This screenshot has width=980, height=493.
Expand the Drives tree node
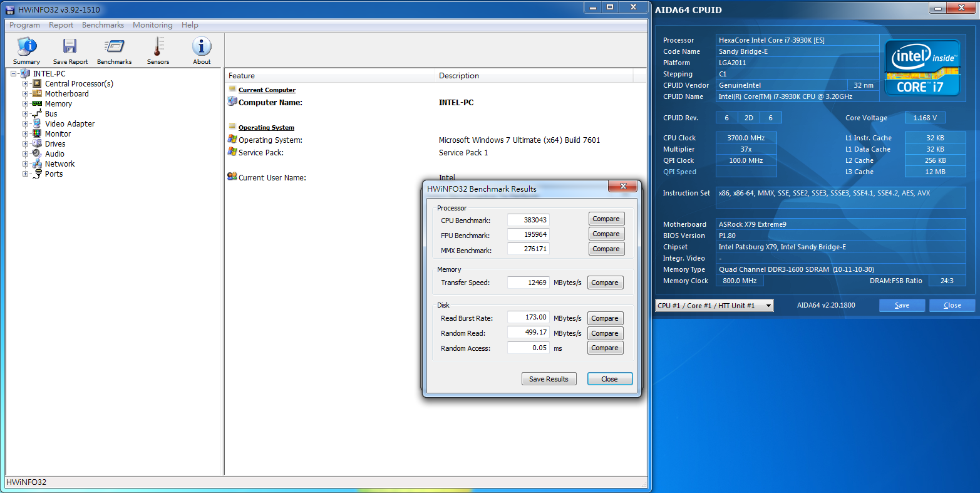click(26, 143)
